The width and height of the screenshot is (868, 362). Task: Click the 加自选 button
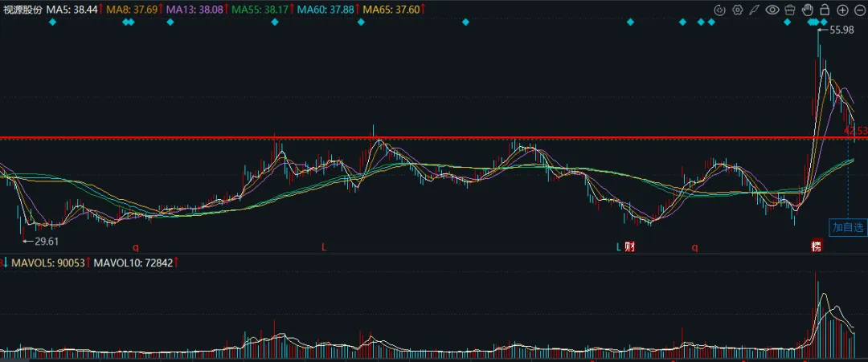pos(848,227)
